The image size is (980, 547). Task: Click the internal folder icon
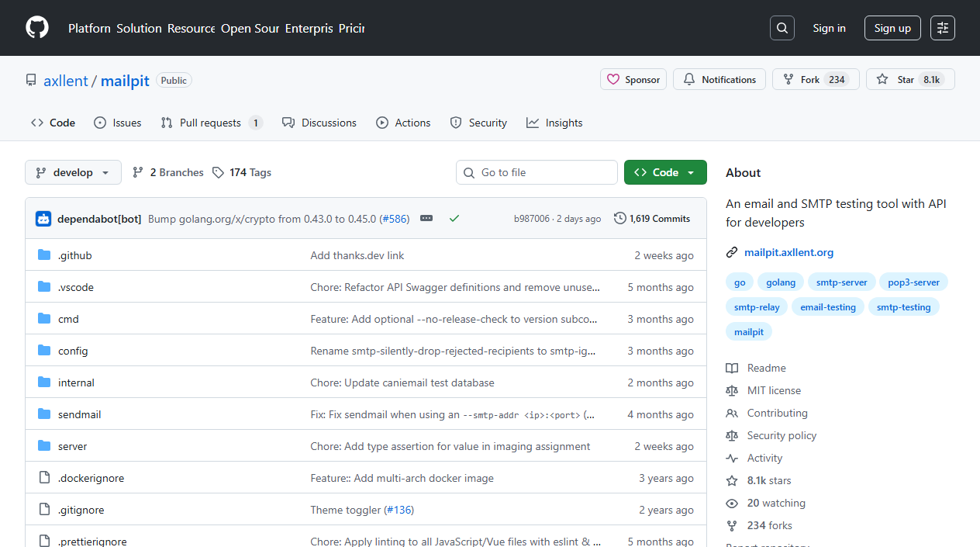point(44,383)
